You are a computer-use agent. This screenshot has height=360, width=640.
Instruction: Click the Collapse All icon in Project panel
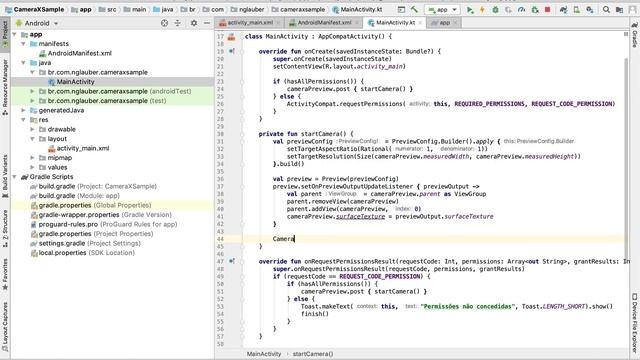pyautogui.click(x=178, y=23)
